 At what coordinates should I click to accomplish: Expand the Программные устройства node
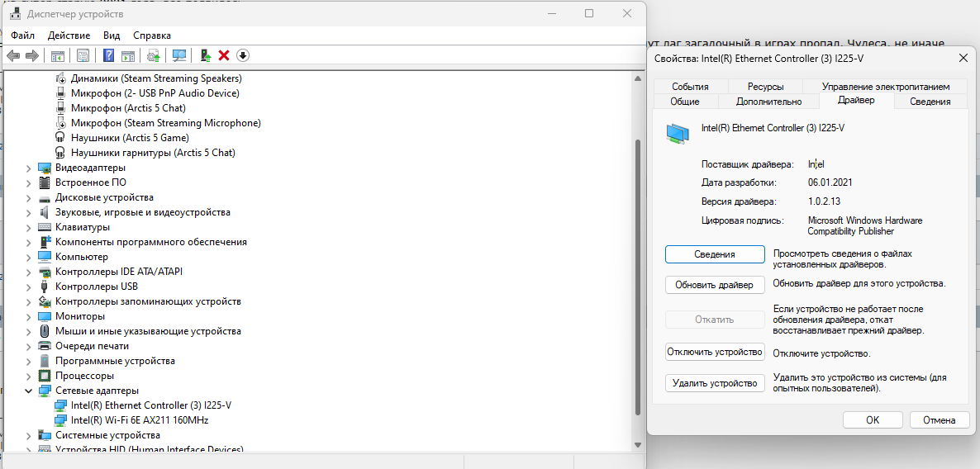[x=29, y=361]
